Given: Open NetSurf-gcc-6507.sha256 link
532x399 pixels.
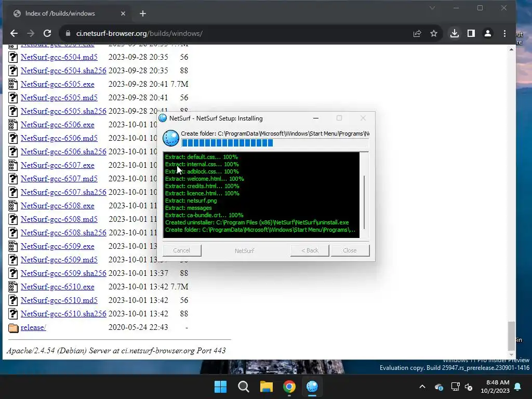Looking at the screenshot, I should (63, 192).
